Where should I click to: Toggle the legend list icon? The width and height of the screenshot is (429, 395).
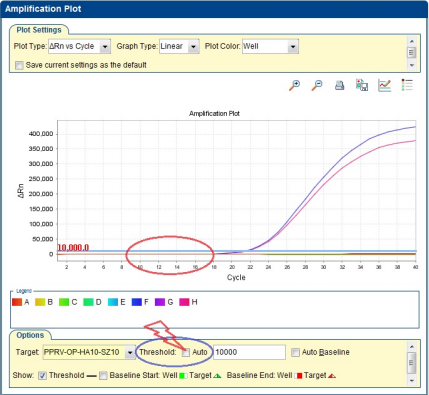coord(407,85)
